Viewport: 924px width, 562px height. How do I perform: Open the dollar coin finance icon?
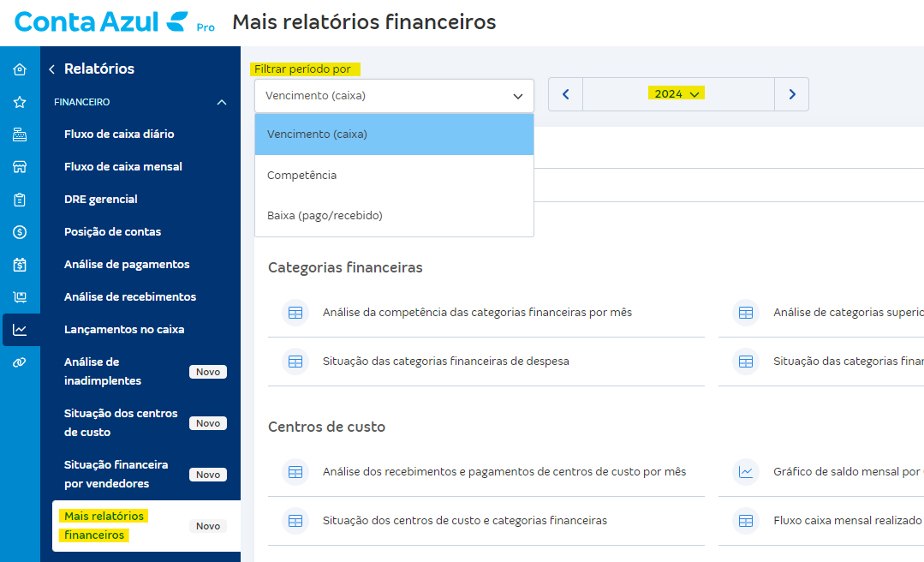[20, 232]
